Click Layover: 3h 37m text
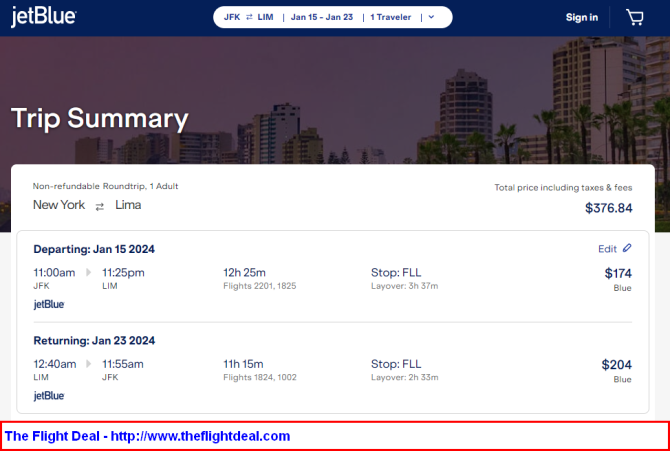The width and height of the screenshot is (670, 451). coord(404,286)
